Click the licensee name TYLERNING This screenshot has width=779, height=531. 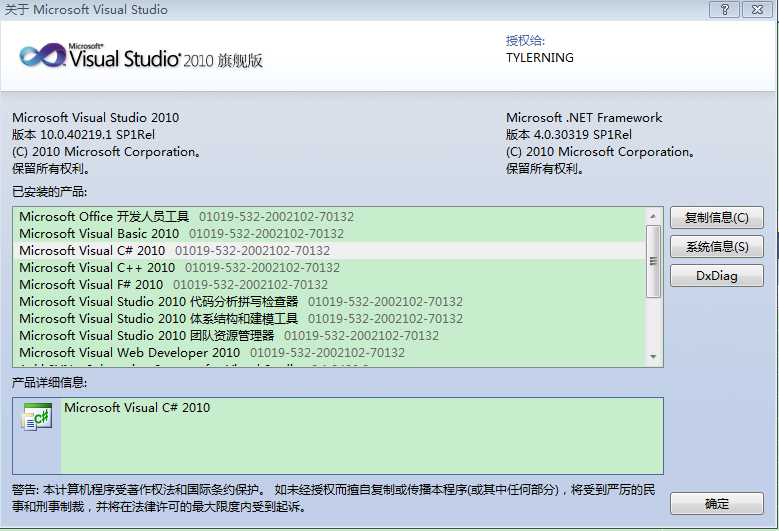coord(540,58)
